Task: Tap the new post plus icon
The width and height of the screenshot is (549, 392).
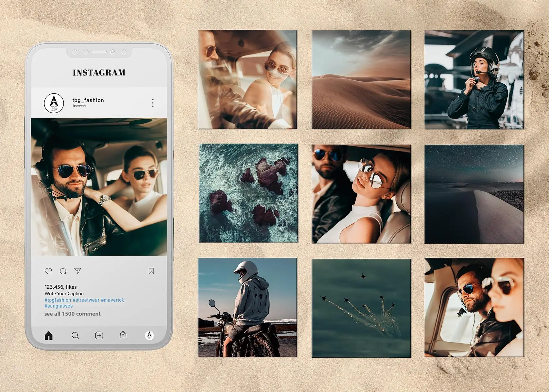Action: pyautogui.click(x=99, y=335)
